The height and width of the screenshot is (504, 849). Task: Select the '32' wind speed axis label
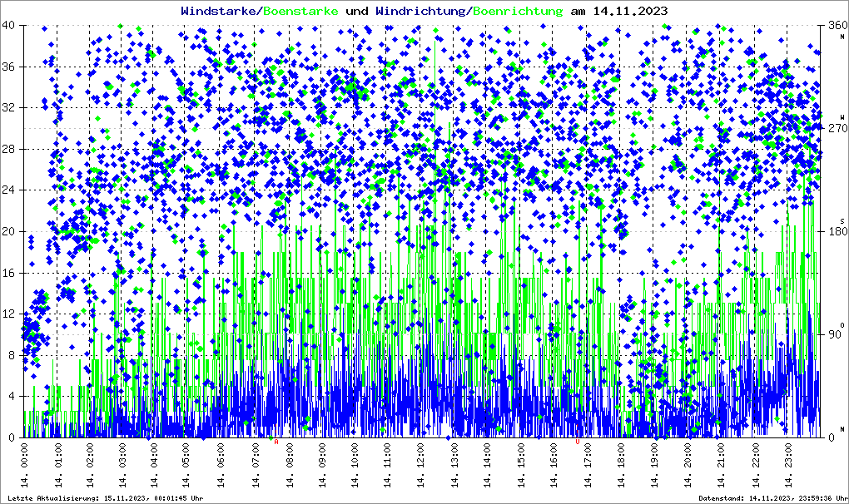pyautogui.click(x=8, y=107)
